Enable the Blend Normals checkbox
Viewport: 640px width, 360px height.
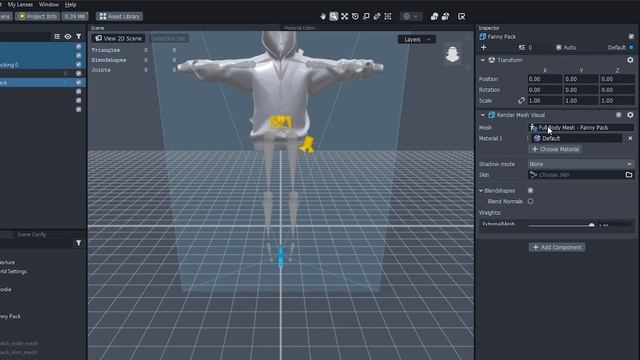coord(530,201)
